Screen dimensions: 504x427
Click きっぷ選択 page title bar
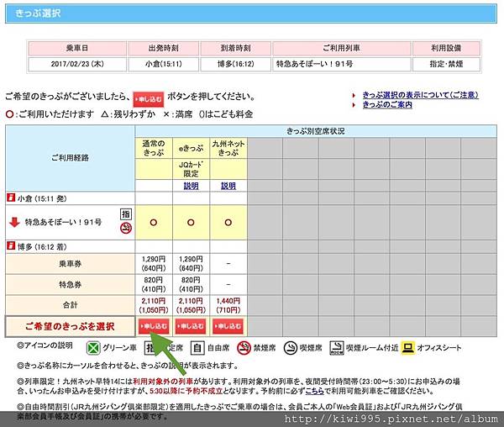[251, 13]
